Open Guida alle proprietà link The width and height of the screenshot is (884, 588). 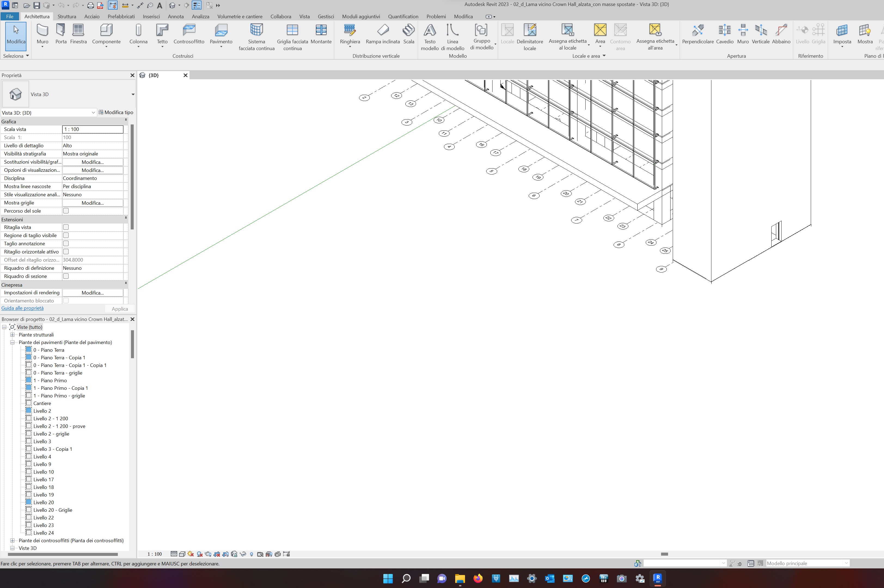pyautogui.click(x=23, y=308)
